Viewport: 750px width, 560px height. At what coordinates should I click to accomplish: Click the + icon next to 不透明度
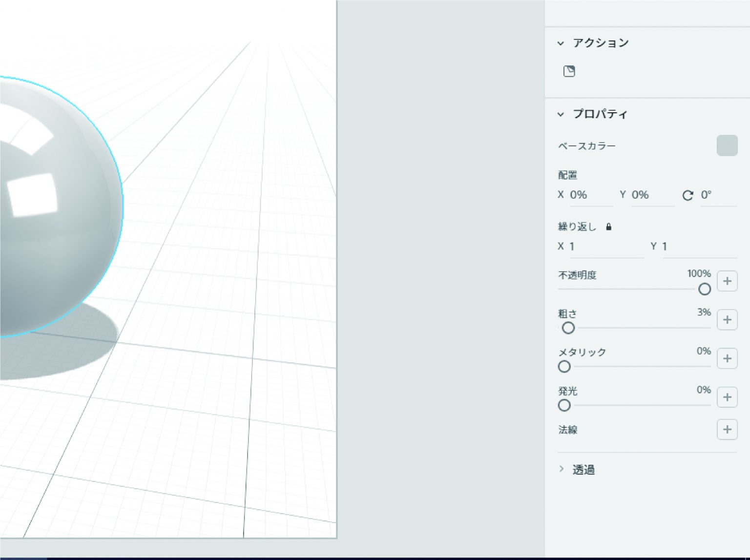(x=727, y=281)
